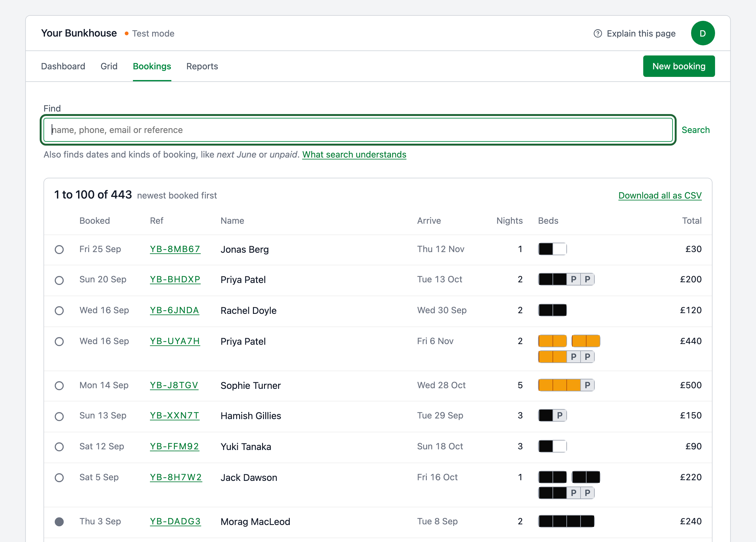Click the £500 total

pyautogui.click(x=691, y=385)
